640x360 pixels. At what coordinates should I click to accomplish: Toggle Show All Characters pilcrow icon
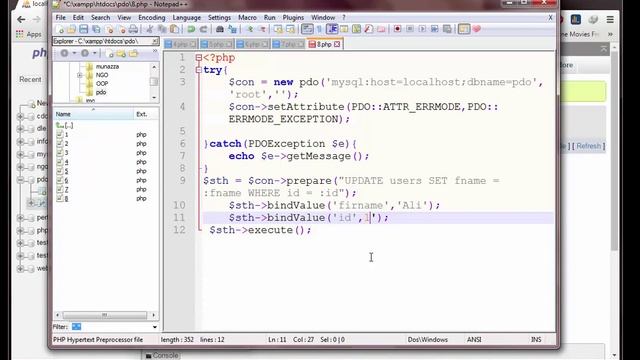[x=319, y=29]
